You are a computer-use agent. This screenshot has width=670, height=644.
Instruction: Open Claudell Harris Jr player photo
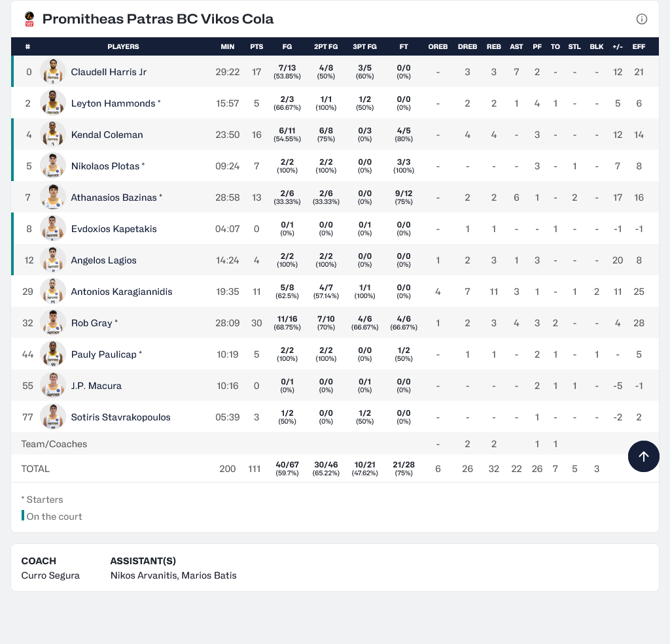[53, 72]
